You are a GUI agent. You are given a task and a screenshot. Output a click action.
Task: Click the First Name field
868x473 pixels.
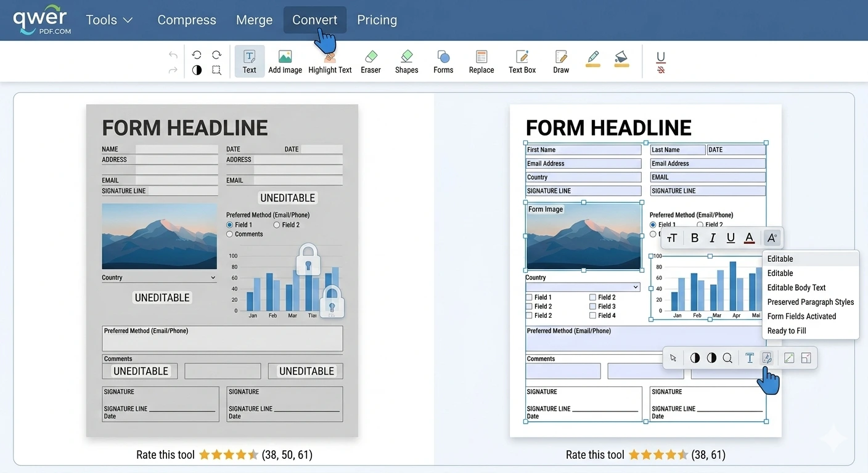pyautogui.click(x=583, y=150)
